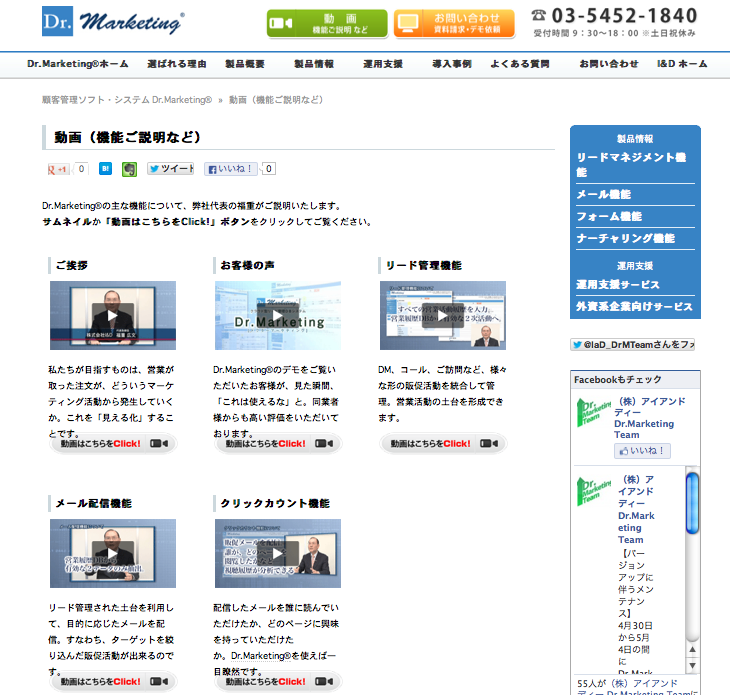Click 動画はこちらをClick! under お客様の声
This screenshot has width=730, height=695.
[x=278, y=444]
